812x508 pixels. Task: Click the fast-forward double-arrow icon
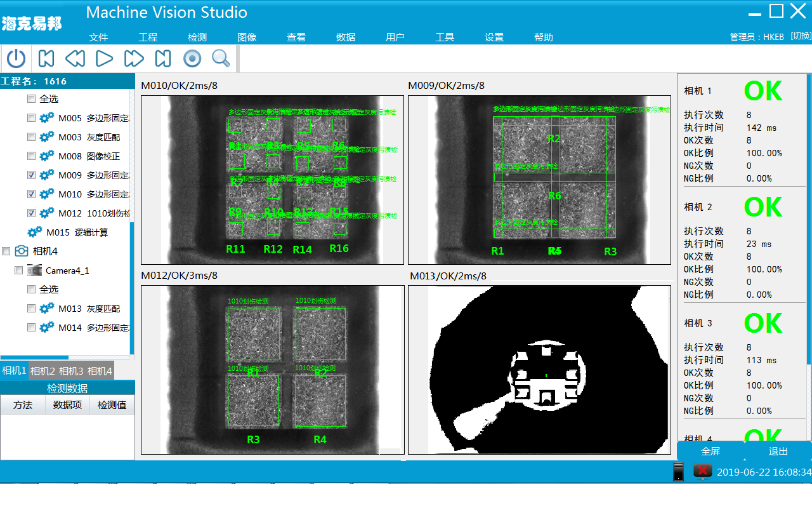click(134, 59)
